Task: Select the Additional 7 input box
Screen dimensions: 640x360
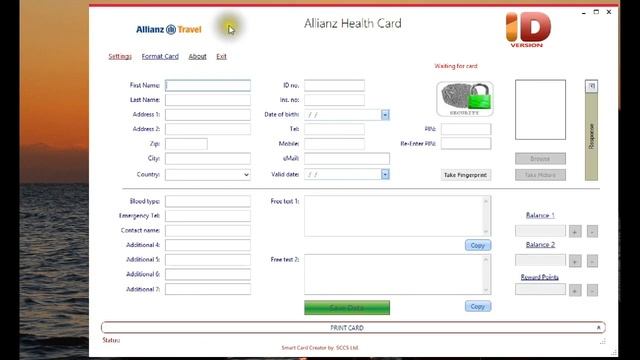Action: point(208,289)
